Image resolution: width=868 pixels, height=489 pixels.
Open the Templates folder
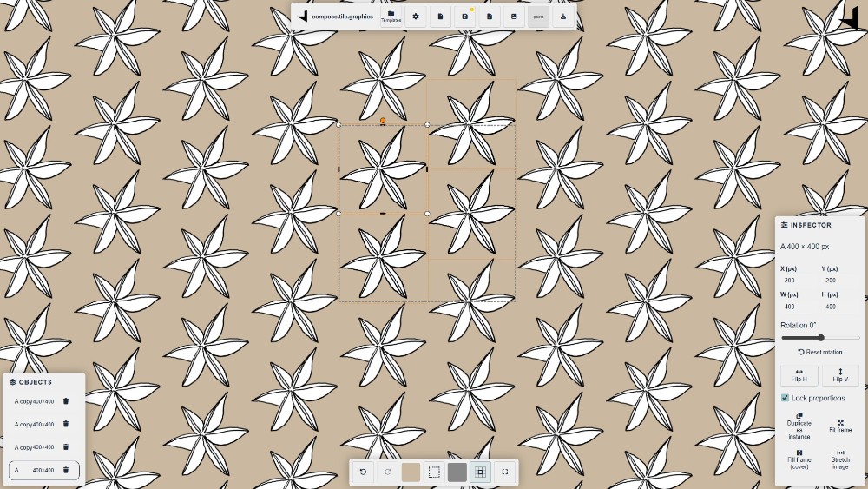tap(391, 16)
